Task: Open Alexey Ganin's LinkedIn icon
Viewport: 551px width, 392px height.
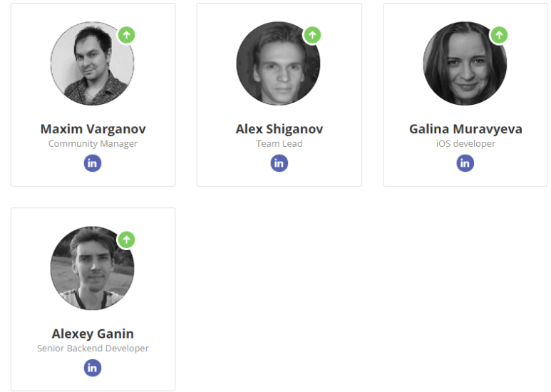Action: pos(93,368)
